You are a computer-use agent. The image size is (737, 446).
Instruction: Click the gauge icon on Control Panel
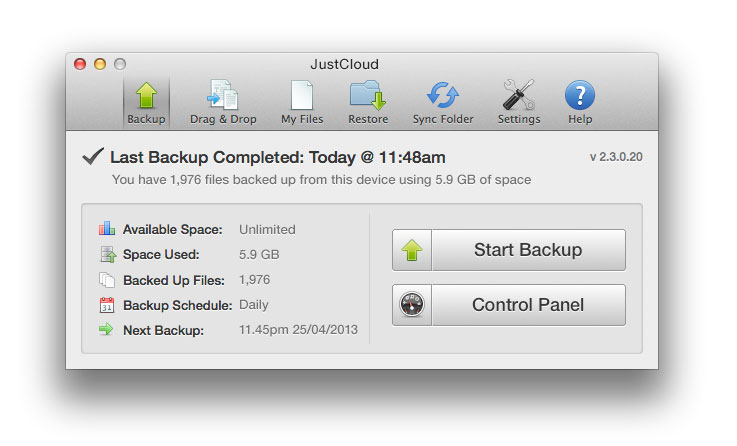pyautogui.click(x=412, y=305)
